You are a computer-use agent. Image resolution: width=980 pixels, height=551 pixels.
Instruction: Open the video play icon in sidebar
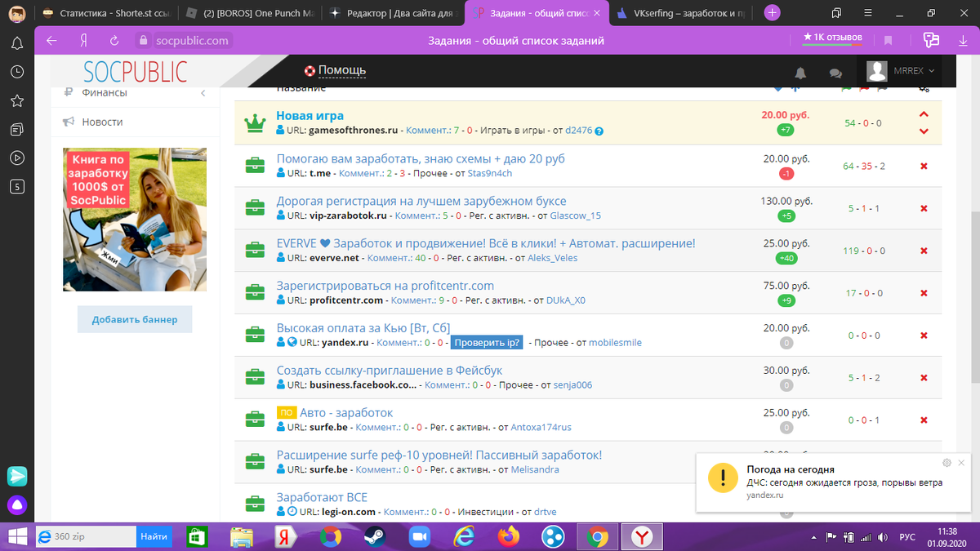click(17, 158)
